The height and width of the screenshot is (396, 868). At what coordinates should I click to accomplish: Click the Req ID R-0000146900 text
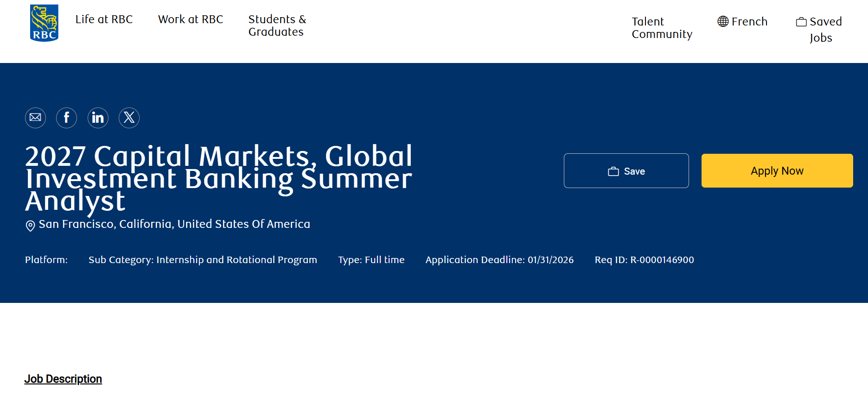(644, 260)
